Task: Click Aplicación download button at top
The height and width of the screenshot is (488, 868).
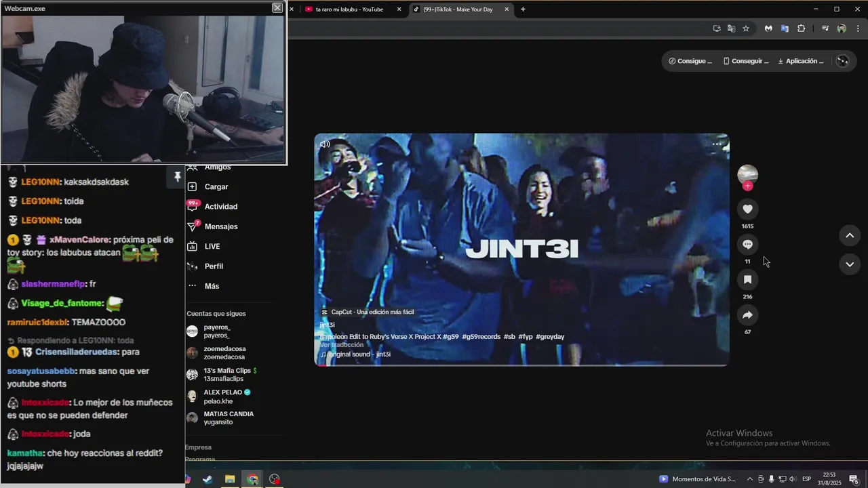Action: point(801,61)
